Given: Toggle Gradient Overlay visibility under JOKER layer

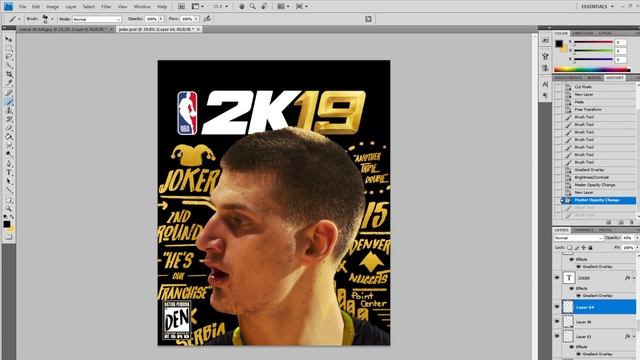Looking at the screenshot, I should coord(578,296).
